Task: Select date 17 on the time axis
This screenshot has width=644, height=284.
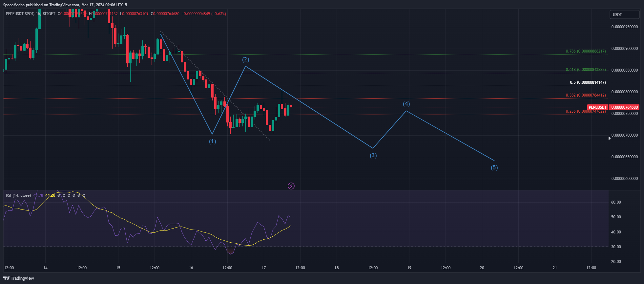Action: pyautogui.click(x=264, y=268)
